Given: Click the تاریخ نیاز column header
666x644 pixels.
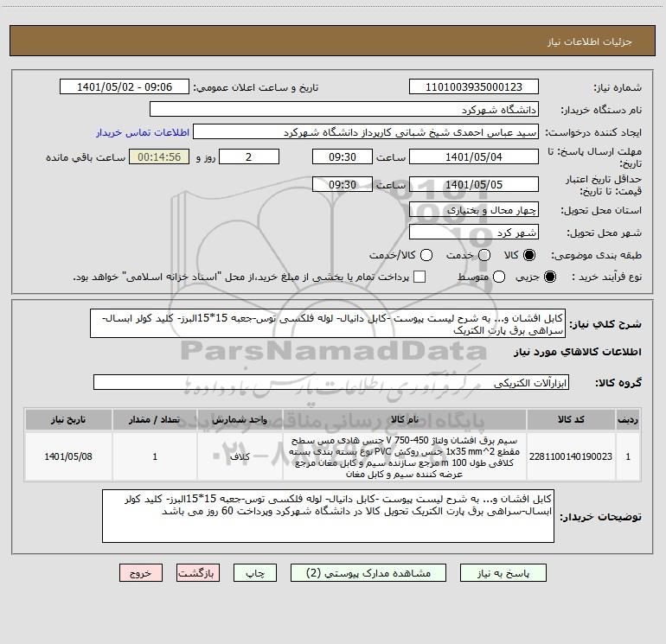Looking at the screenshot, I should [68, 419].
